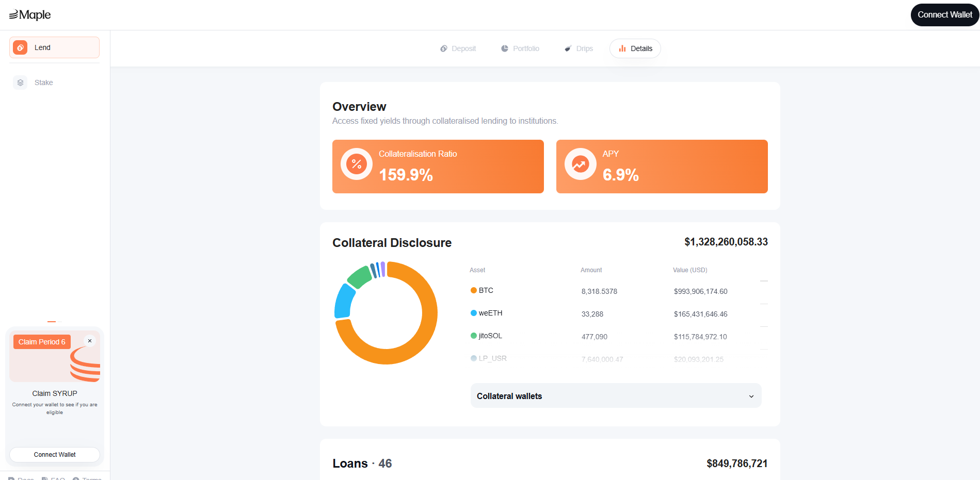
Task: Expand the Collateral wallets section
Action: click(x=751, y=396)
